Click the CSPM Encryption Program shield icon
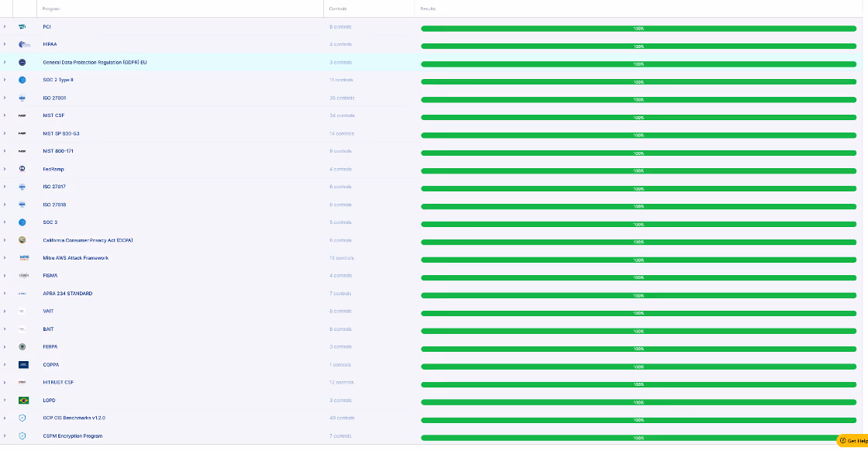This screenshot has height=451, width=868. tap(22, 436)
